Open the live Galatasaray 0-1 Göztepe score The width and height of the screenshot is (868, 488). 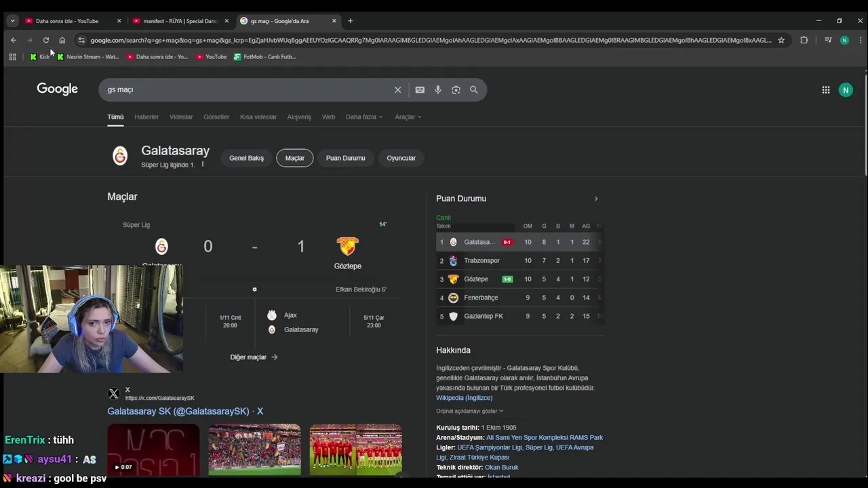[x=254, y=246]
